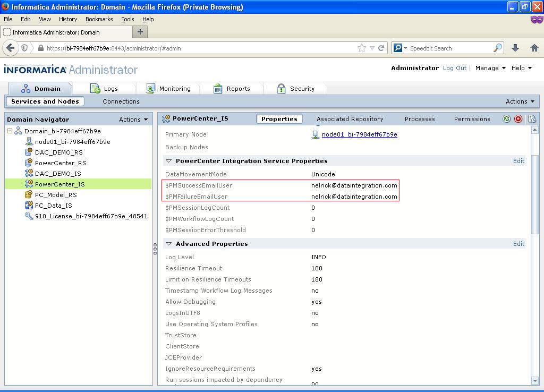Select the Informatica Administrator: Domain browser tab
Image resolution: width=544 pixels, height=392 pixels.
(x=66, y=32)
